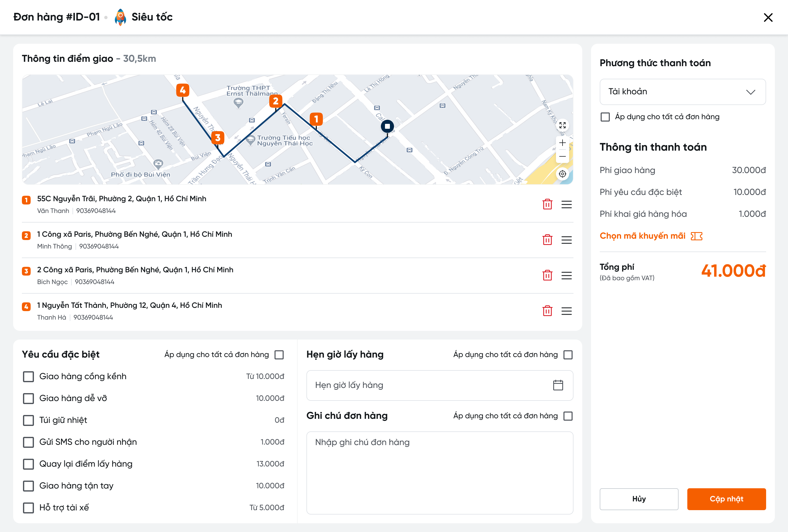The height and width of the screenshot is (532, 788).
Task: Center map on current location
Action: [562, 174]
